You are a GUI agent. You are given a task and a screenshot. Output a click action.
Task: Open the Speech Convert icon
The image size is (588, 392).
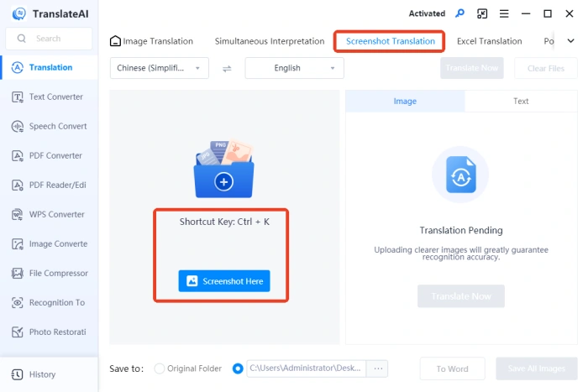click(x=18, y=126)
